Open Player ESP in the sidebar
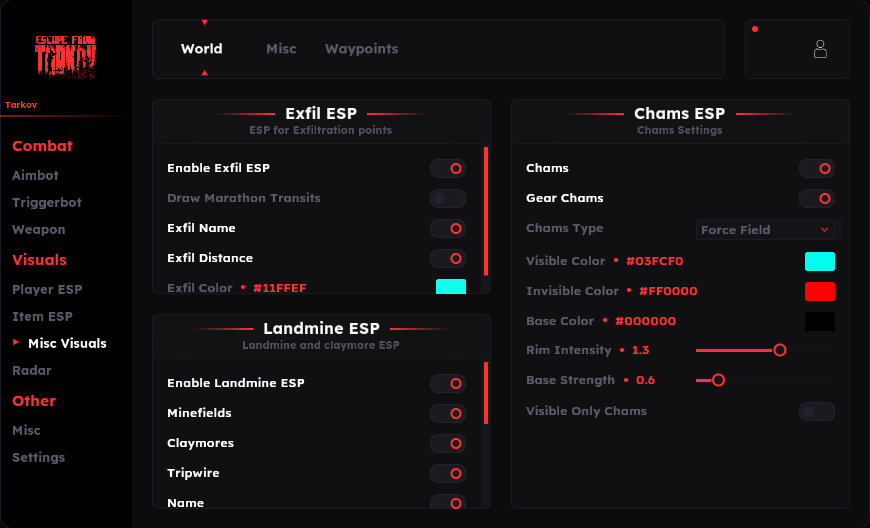This screenshot has height=528, width=870. pos(47,289)
